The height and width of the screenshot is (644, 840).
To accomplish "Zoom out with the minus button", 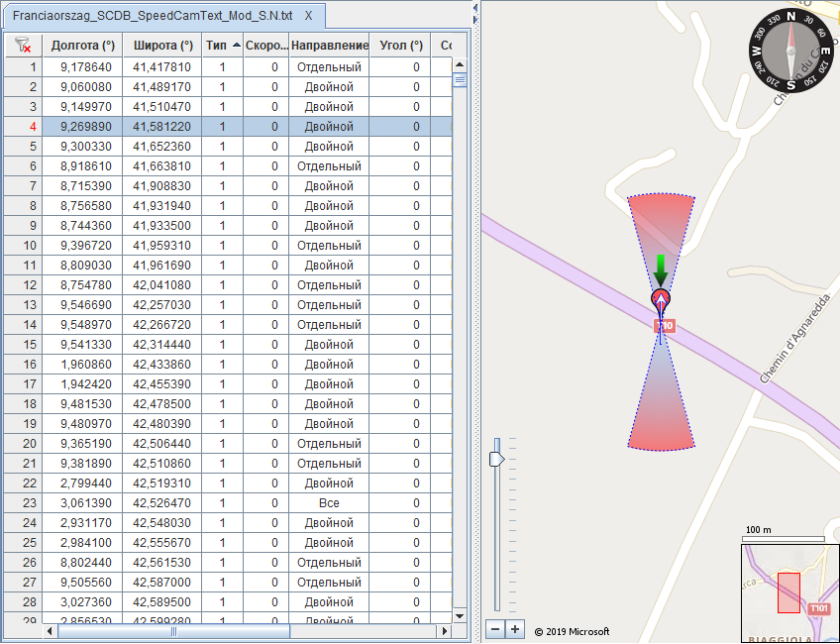I will click(x=495, y=629).
